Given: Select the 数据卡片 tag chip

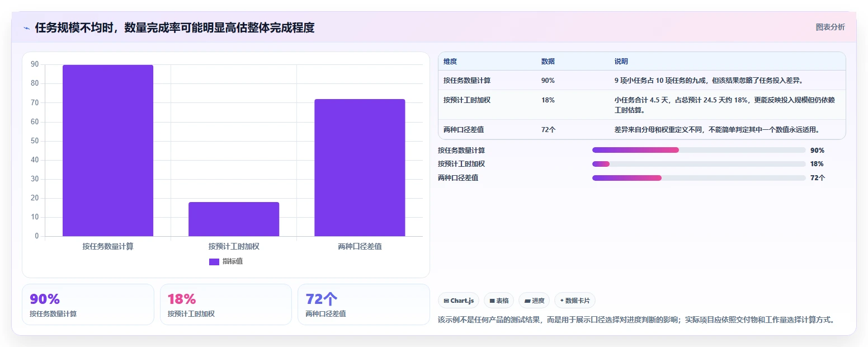Looking at the screenshot, I should 575,301.
